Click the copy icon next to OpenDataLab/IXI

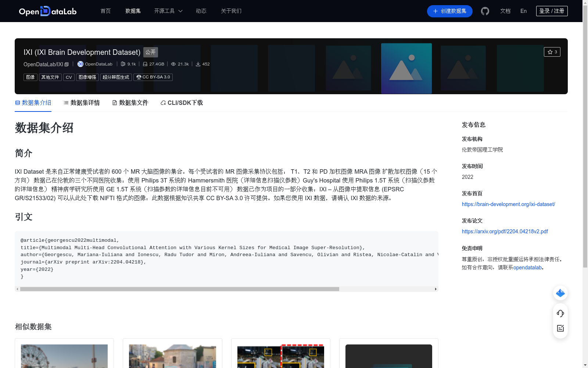click(66, 64)
